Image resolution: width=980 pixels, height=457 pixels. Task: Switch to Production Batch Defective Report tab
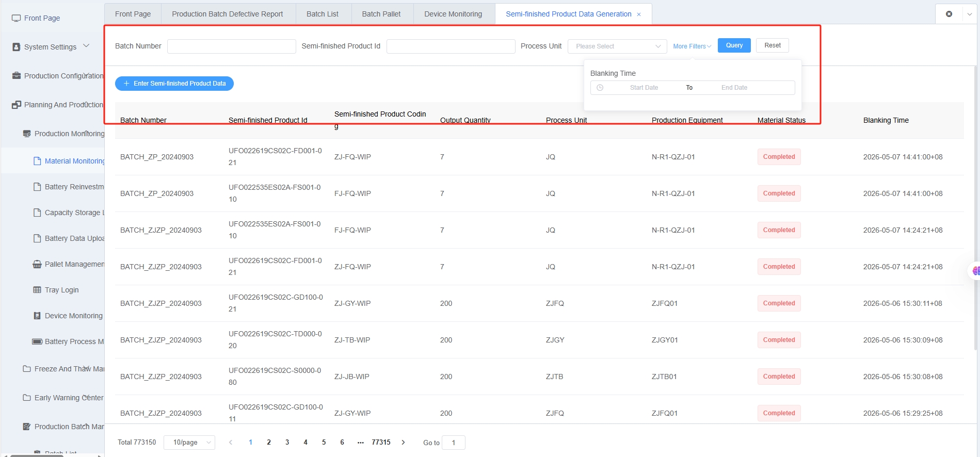228,14
